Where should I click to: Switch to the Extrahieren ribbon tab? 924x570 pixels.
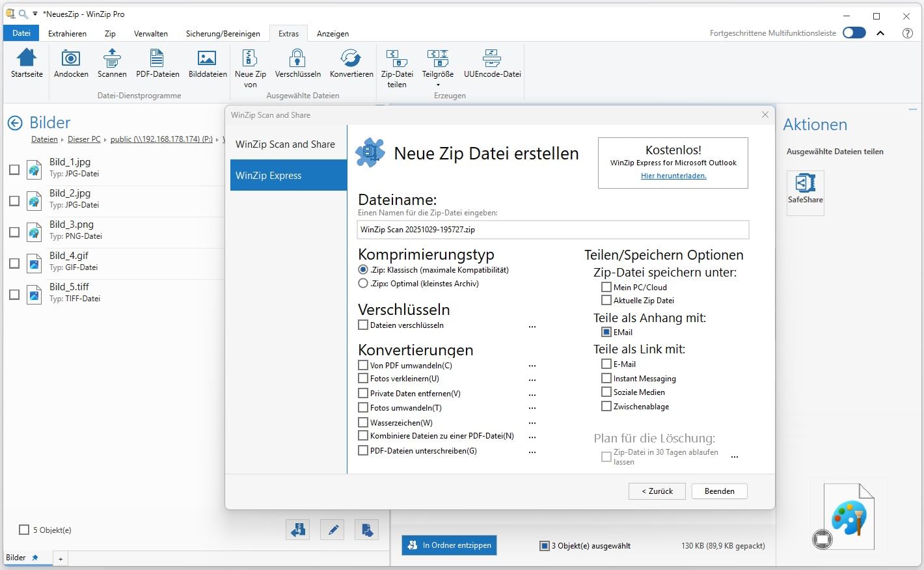(67, 33)
